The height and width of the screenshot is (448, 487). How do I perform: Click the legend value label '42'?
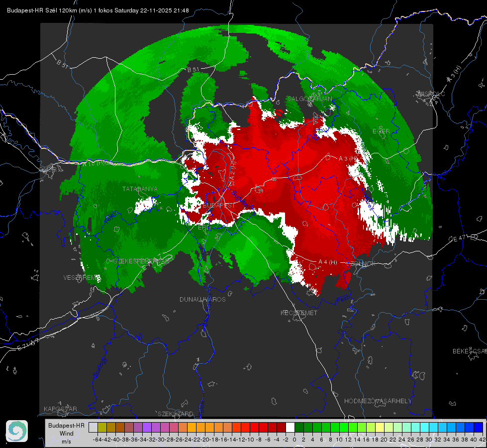[x=482, y=440]
